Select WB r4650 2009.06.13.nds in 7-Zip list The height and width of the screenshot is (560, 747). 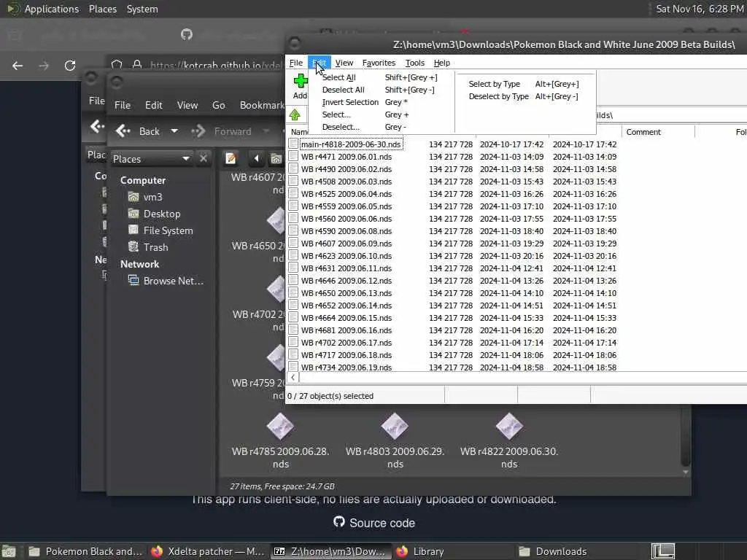(x=347, y=293)
